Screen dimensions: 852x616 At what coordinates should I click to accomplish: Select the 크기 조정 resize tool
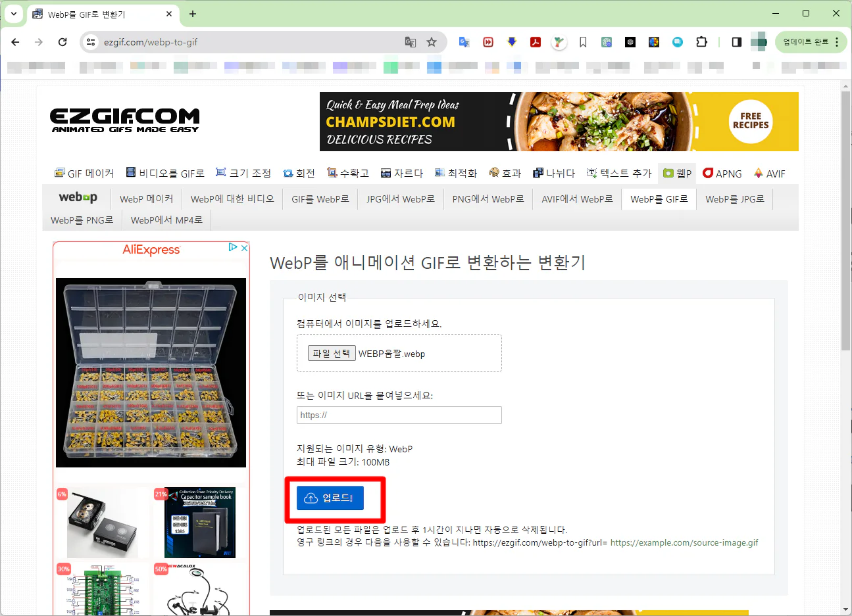click(x=243, y=174)
